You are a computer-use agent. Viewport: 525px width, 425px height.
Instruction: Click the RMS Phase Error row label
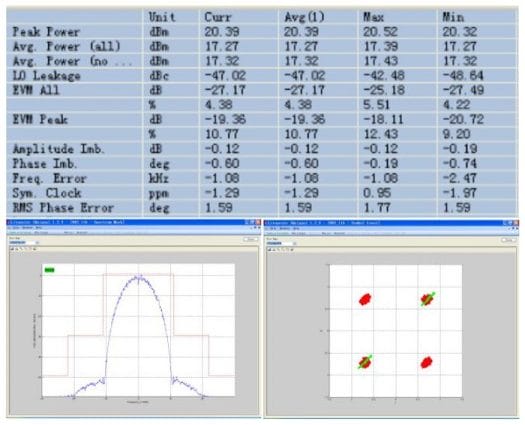click(x=63, y=208)
